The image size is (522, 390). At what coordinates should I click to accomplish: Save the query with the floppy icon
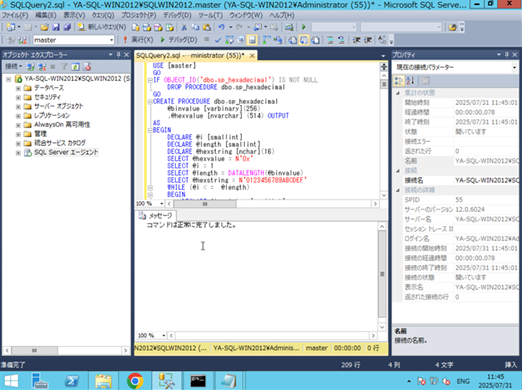pos(56,27)
